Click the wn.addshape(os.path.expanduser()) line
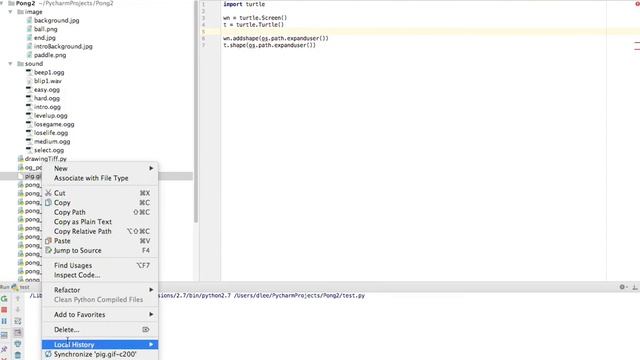 point(276,38)
